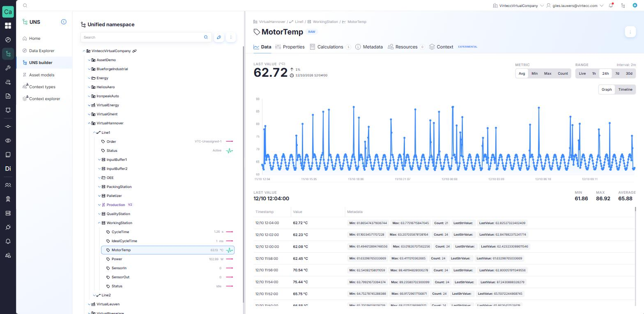
Task: Click the edit pencil button beside namespace search
Action: point(219,37)
